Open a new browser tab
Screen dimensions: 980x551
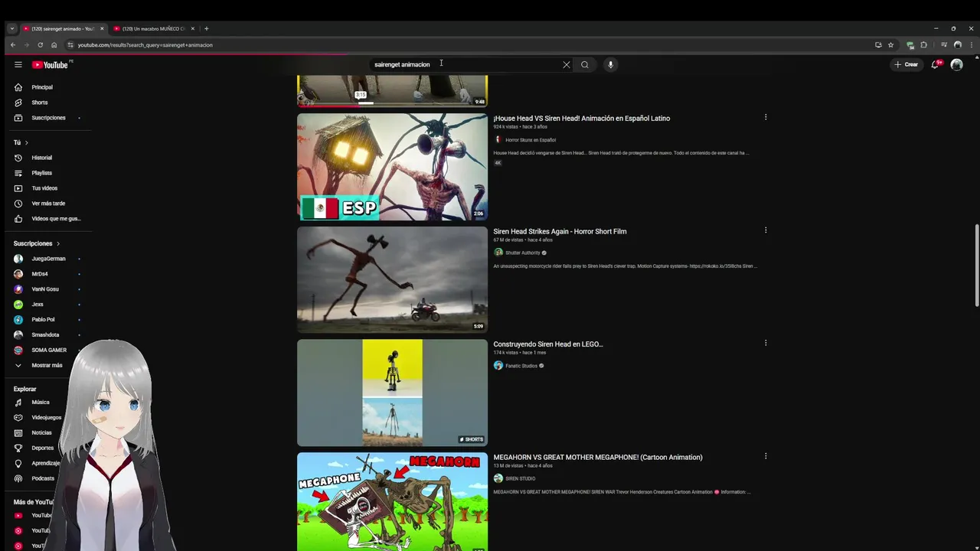(206, 28)
